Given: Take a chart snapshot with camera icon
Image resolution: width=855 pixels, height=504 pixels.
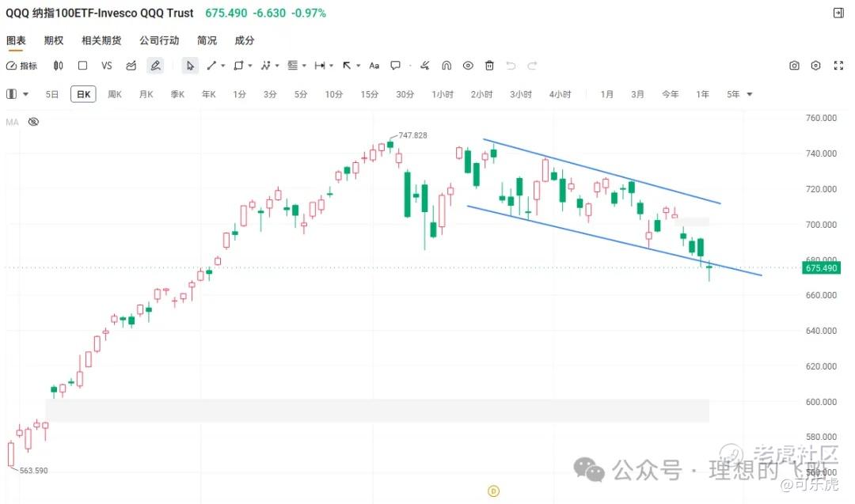Looking at the screenshot, I should point(795,66).
